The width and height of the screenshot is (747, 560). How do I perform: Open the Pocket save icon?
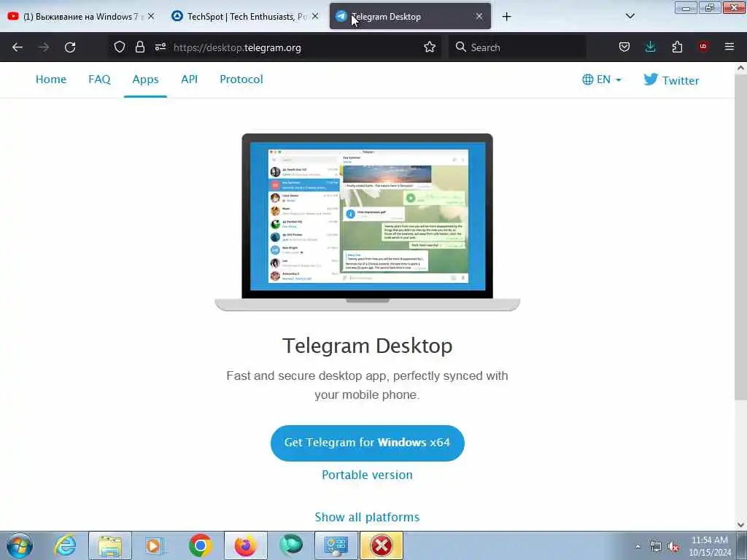tap(624, 47)
